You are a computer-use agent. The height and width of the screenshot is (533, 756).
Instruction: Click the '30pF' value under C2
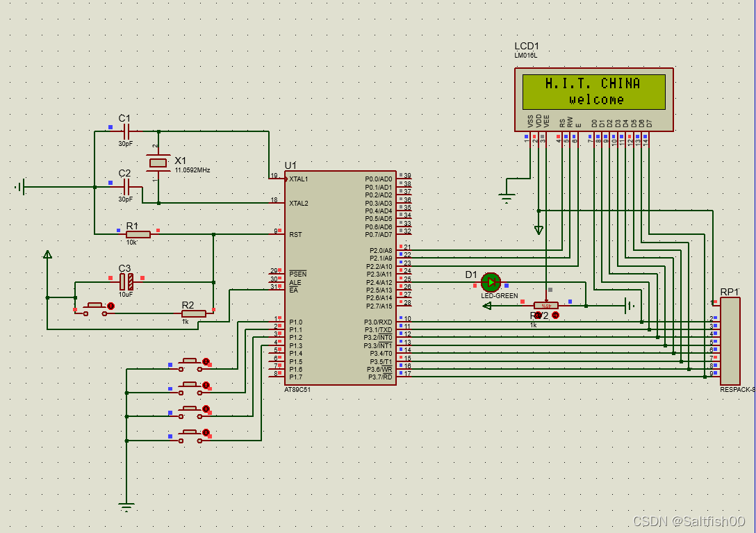point(125,199)
